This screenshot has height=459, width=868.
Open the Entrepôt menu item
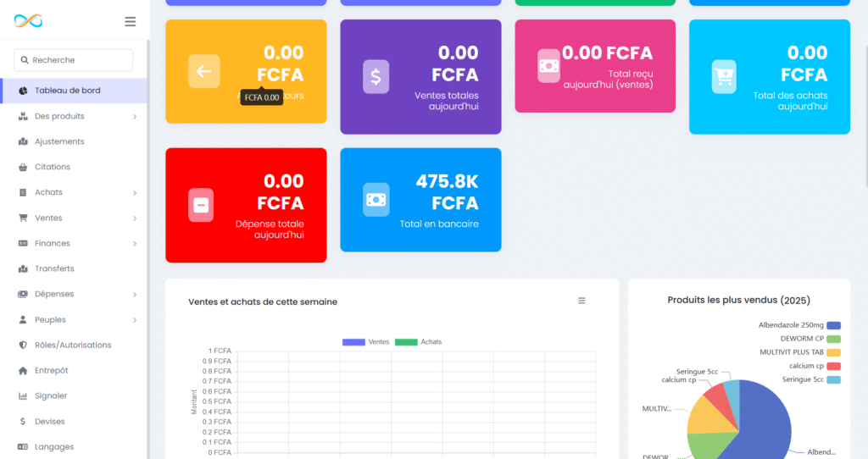click(x=75, y=371)
